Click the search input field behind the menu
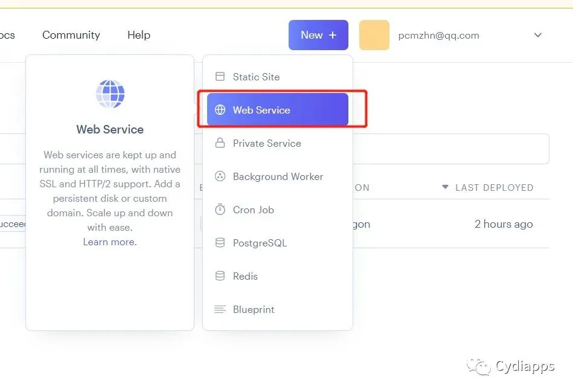Image resolution: width=573 pixels, height=392 pixels. tap(450, 149)
